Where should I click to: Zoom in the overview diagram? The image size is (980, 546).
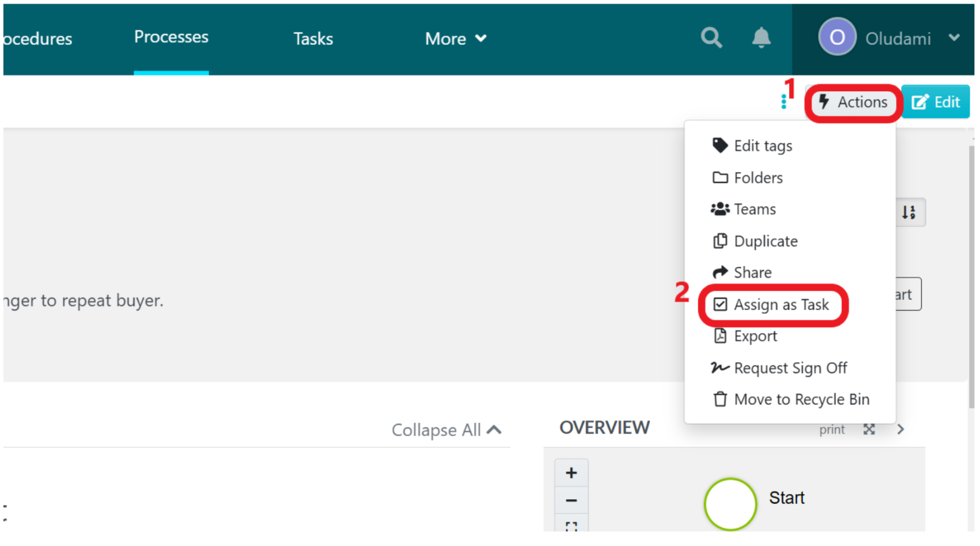tap(571, 473)
